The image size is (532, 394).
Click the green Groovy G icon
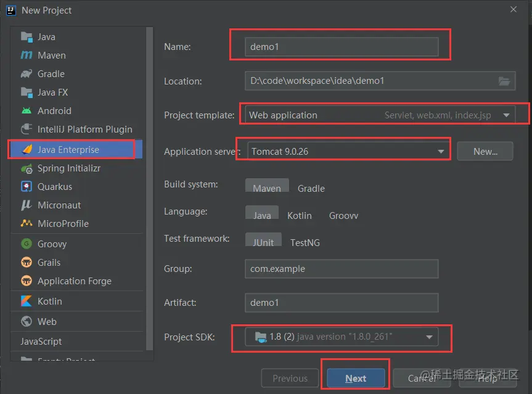pyautogui.click(x=27, y=244)
